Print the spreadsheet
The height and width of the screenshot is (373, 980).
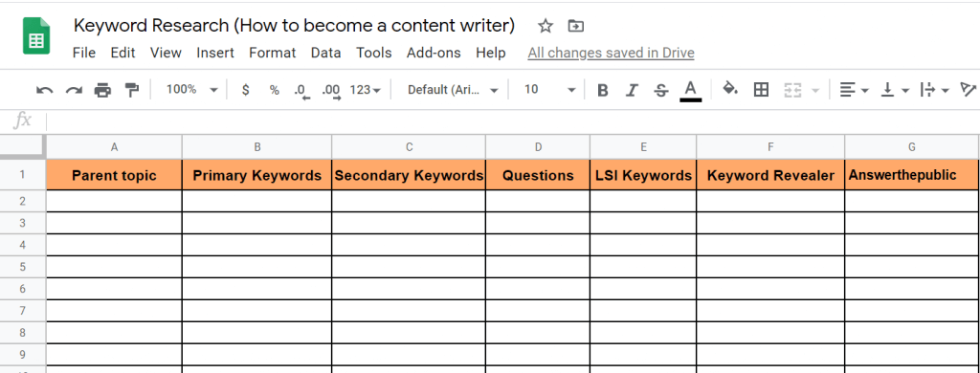coord(102,90)
